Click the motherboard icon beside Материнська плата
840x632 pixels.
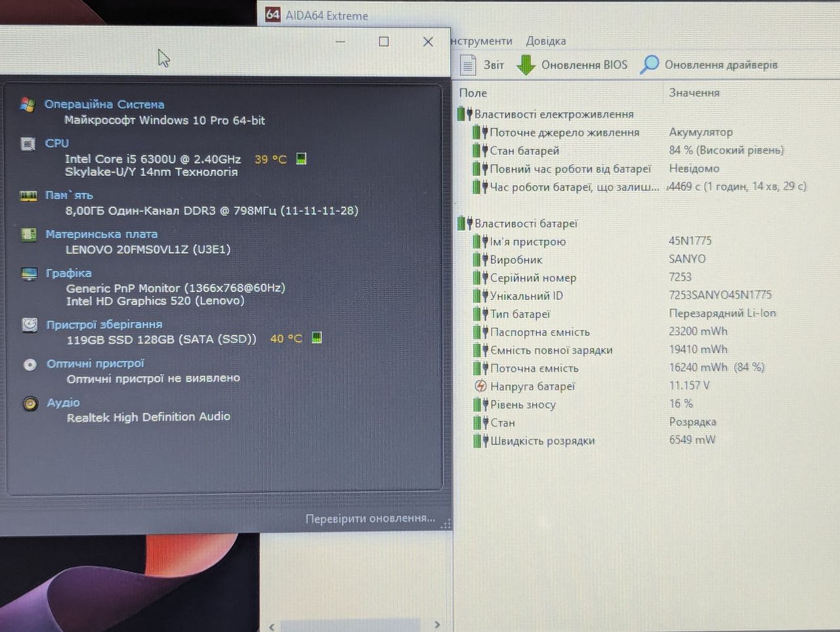tap(29, 234)
